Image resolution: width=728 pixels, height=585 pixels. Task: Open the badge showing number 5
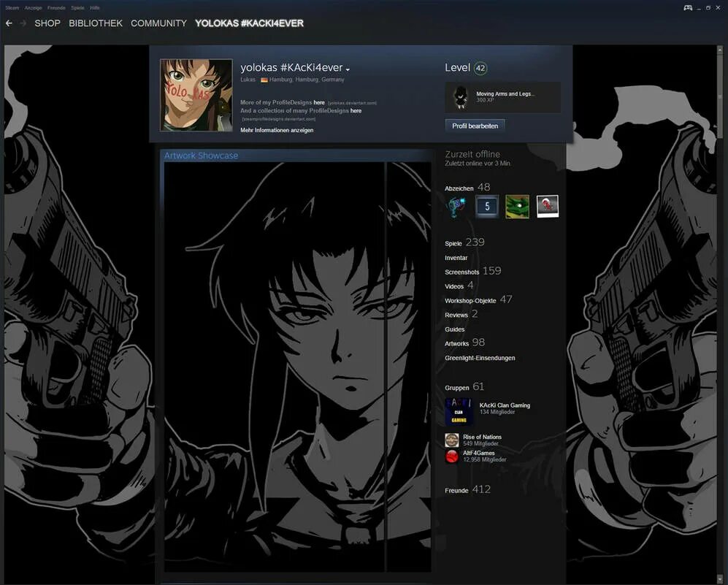tap(487, 207)
